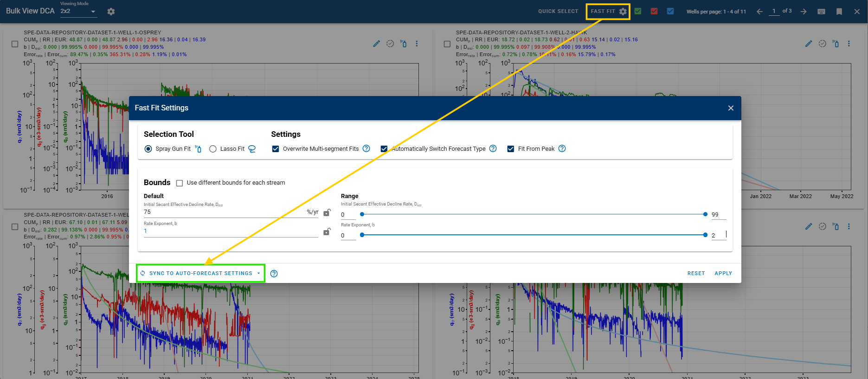The width and height of the screenshot is (868, 379).
Task: Open more options on bottom-right well card
Action: tap(849, 226)
